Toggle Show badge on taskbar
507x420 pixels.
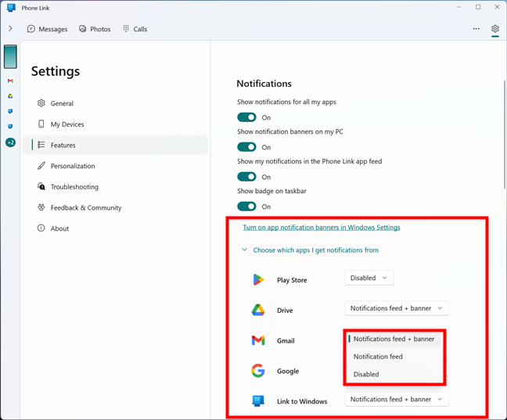[246, 206]
